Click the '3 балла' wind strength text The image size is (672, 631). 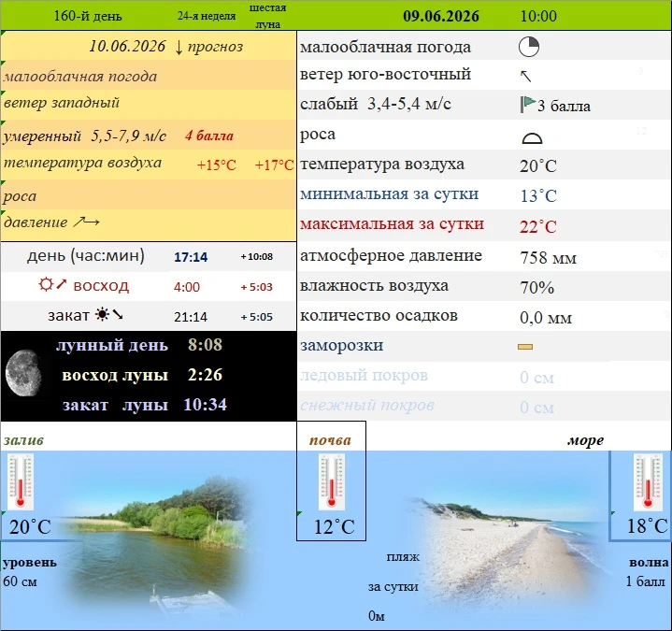coord(564,106)
